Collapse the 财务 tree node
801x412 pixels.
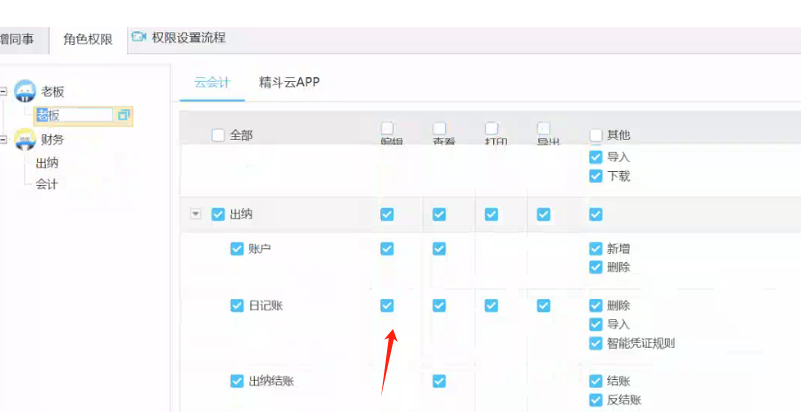(4, 139)
